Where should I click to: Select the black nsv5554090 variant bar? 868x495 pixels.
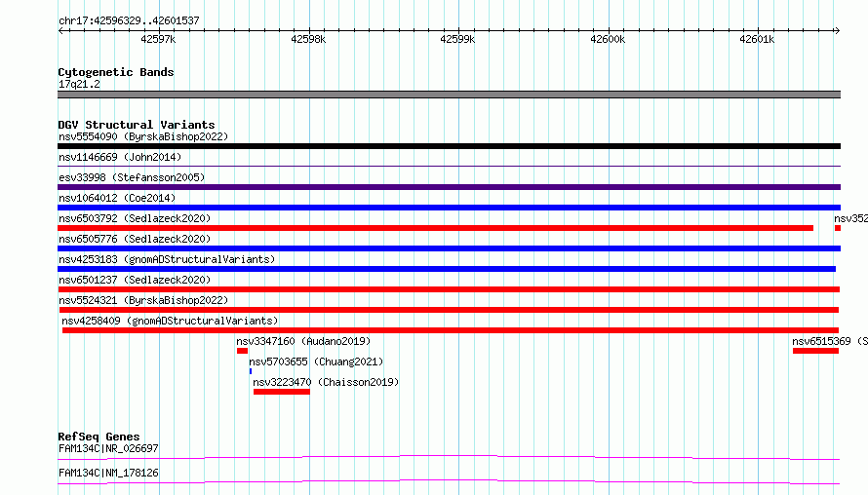tap(449, 146)
